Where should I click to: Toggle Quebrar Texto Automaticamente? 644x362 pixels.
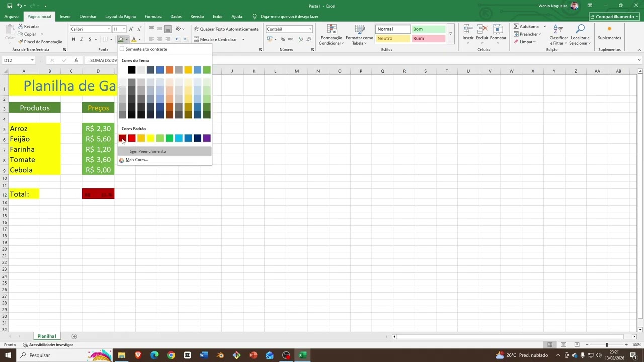(x=226, y=29)
